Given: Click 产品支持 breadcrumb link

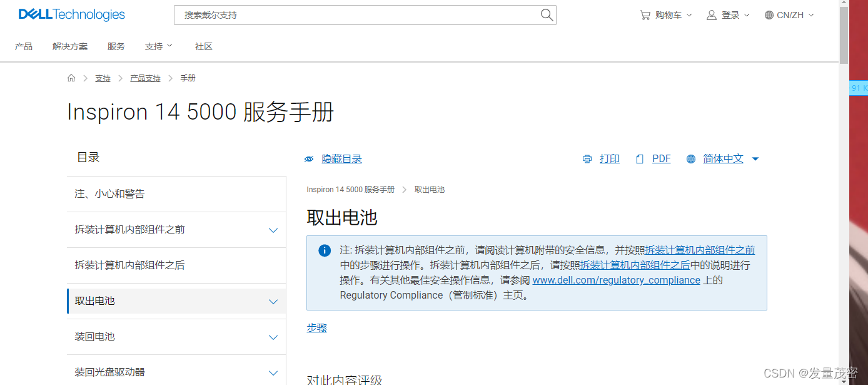Looking at the screenshot, I should coord(145,78).
